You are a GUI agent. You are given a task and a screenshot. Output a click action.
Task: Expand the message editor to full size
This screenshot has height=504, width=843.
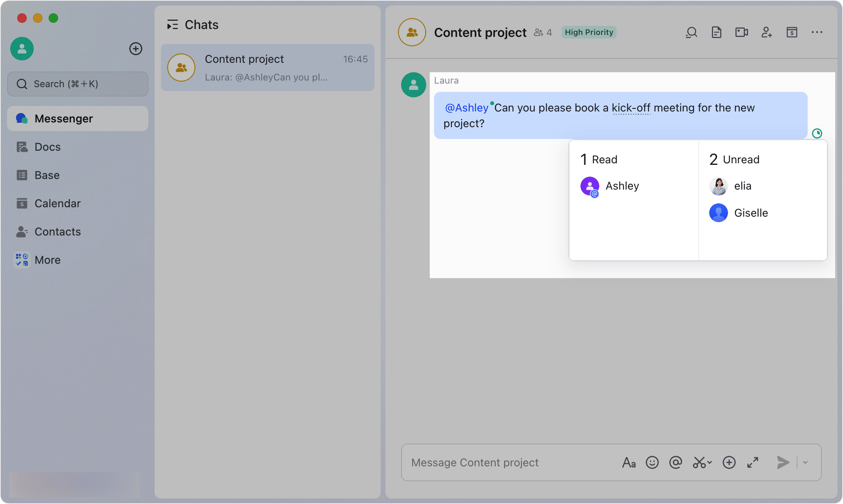pos(752,462)
